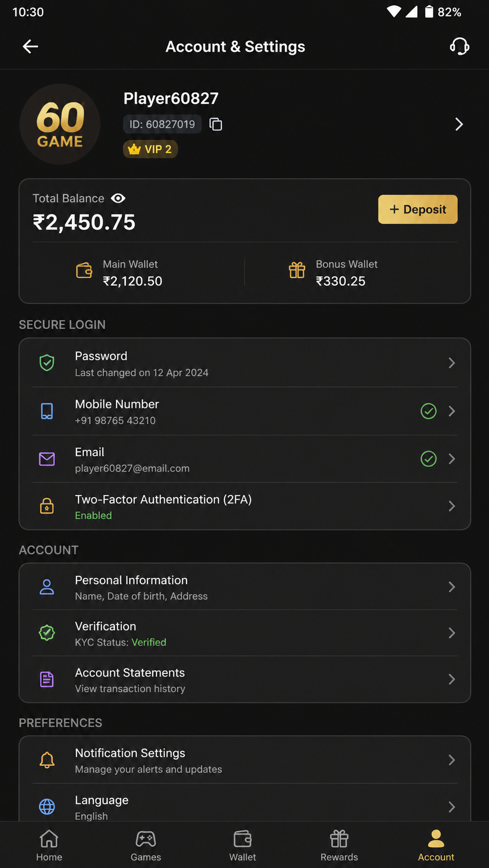Switch to the Games tab
The height and width of the screenshot is (868, 489).
(146, 845)
